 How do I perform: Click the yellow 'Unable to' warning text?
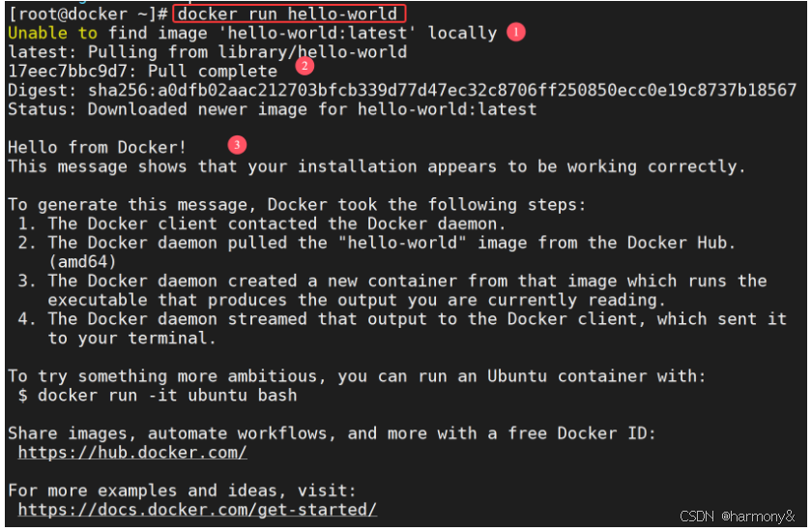click(x=53, y=33)
